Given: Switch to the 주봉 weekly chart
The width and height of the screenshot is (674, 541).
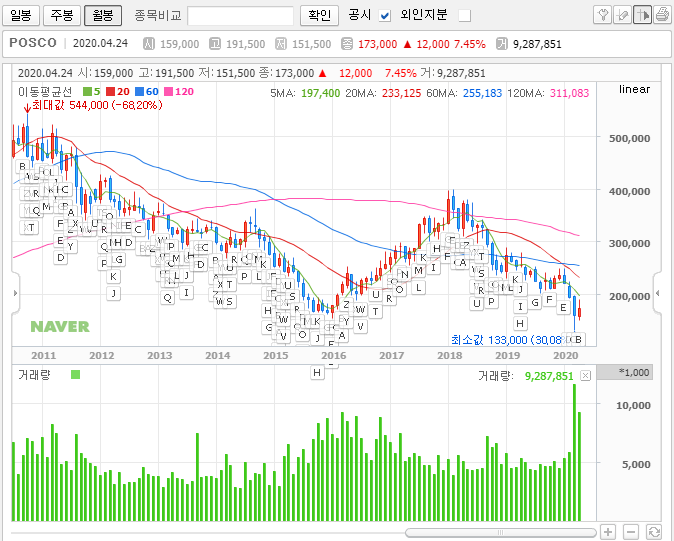Looking at the screenshot, I should pos(62,15).
